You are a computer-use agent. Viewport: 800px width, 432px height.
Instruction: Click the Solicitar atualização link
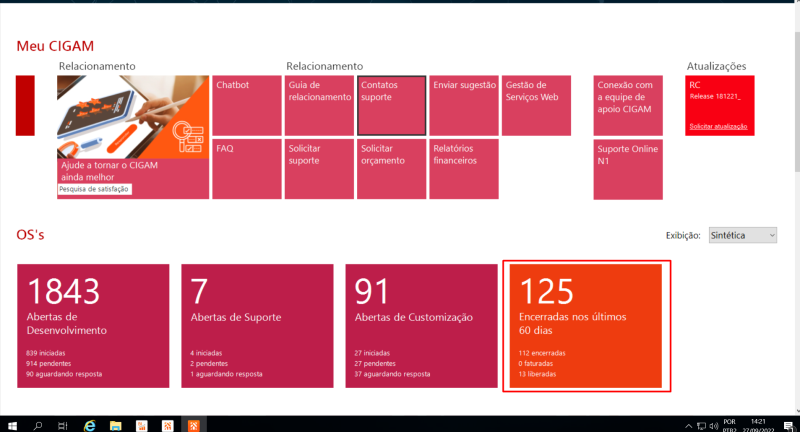point(718,126)
